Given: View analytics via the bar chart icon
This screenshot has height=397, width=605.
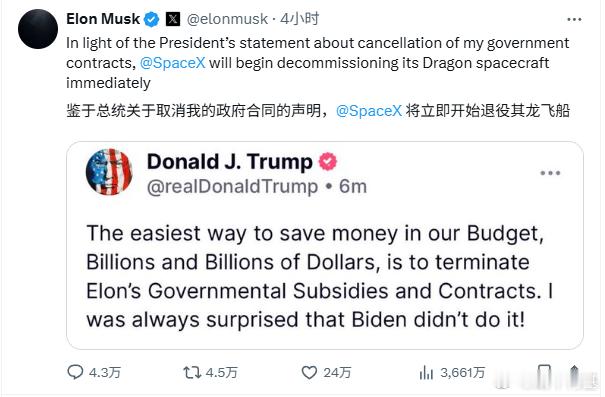Looking at the screenshot, I should pyautogui.click(x=426, y=373).
